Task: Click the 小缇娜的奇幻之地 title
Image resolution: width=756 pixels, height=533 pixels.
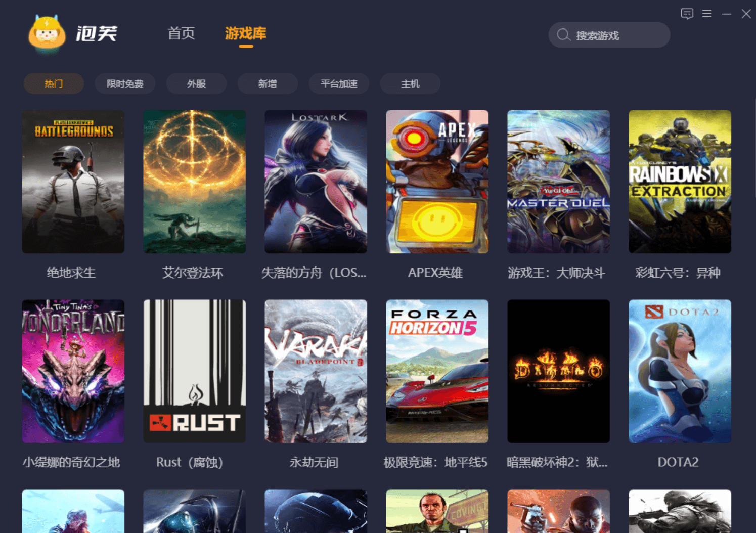Action: pyautogui.click(x=71, y=462)
